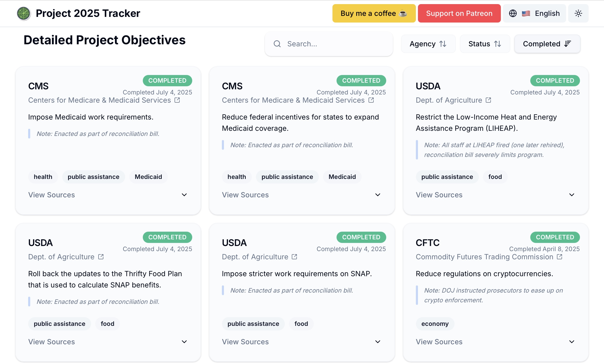The height and width of the screenshot is (364, 604).
Task: Open external link icon on Thrifty Food Plan card
Action: tap(101, 257)
